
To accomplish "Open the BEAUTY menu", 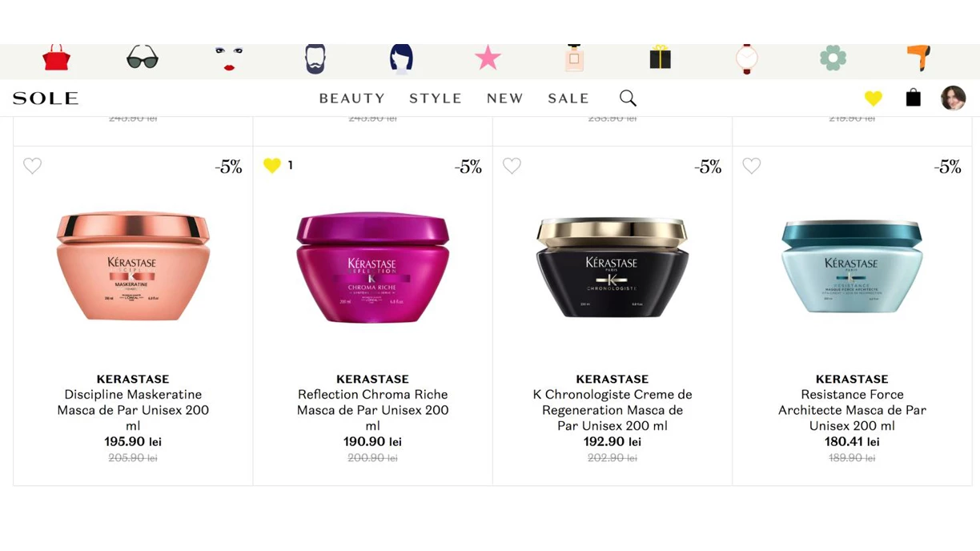I will [x=352, y=99].
